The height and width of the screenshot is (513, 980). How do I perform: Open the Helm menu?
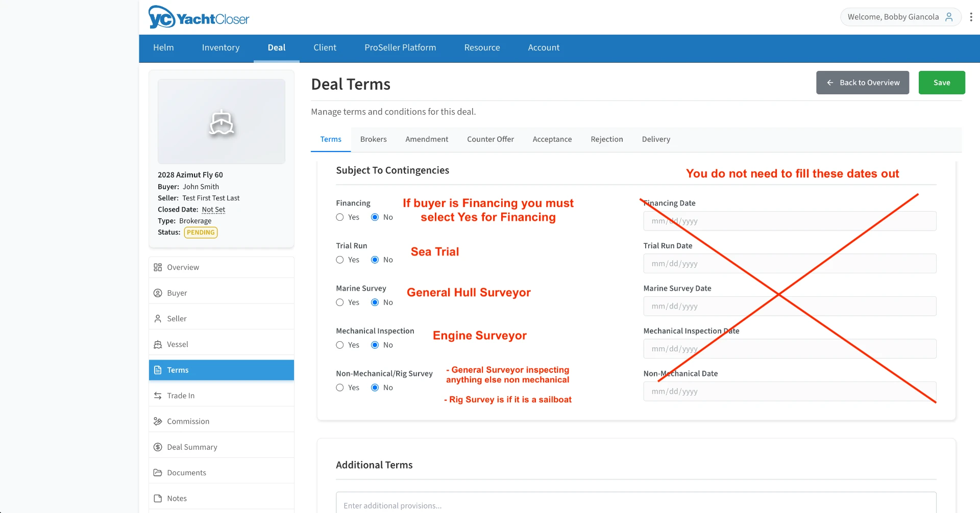(x=163, y=47)
